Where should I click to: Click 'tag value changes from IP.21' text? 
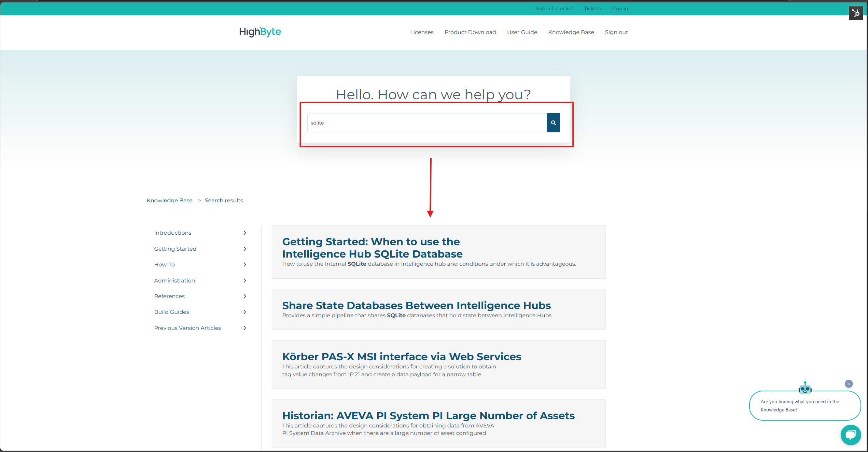tap(381, 374)
